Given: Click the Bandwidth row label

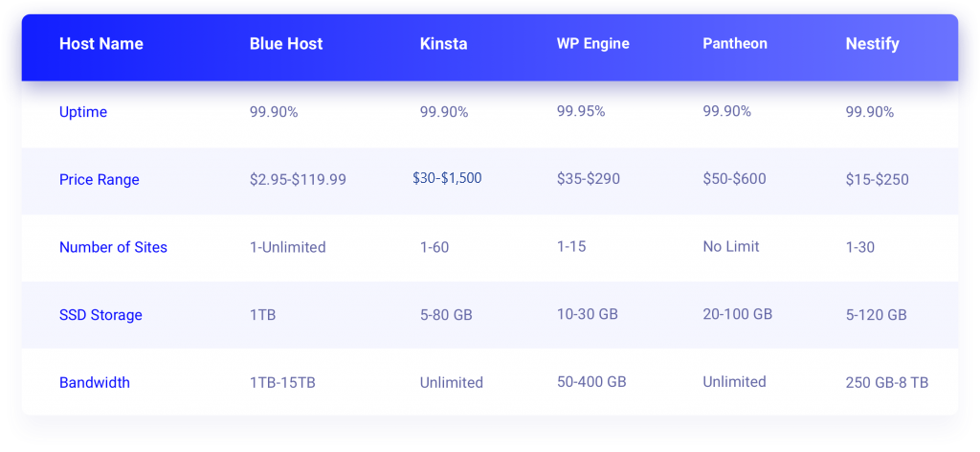Looking at the screenshot, I should (x=95, y=383).
